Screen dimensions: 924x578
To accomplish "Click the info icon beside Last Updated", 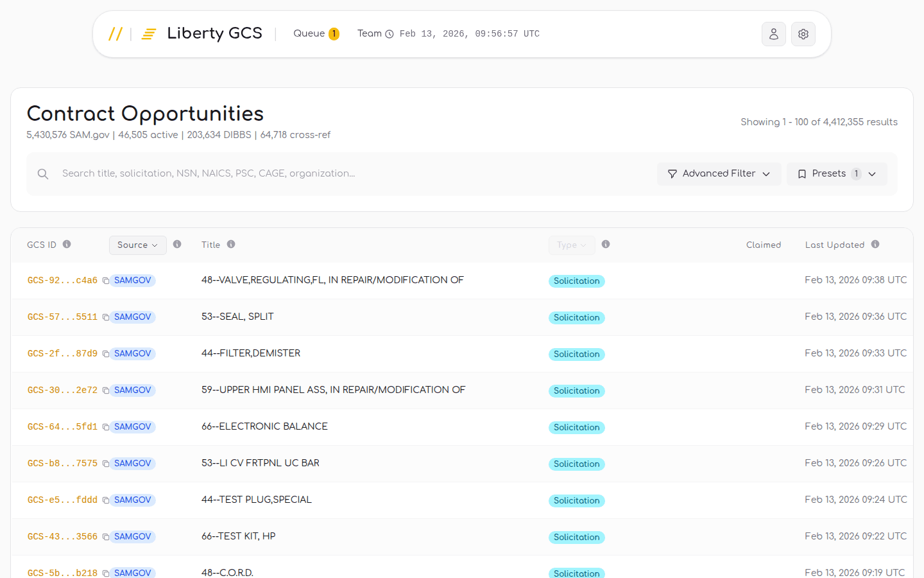I will (x=875, y=244).
